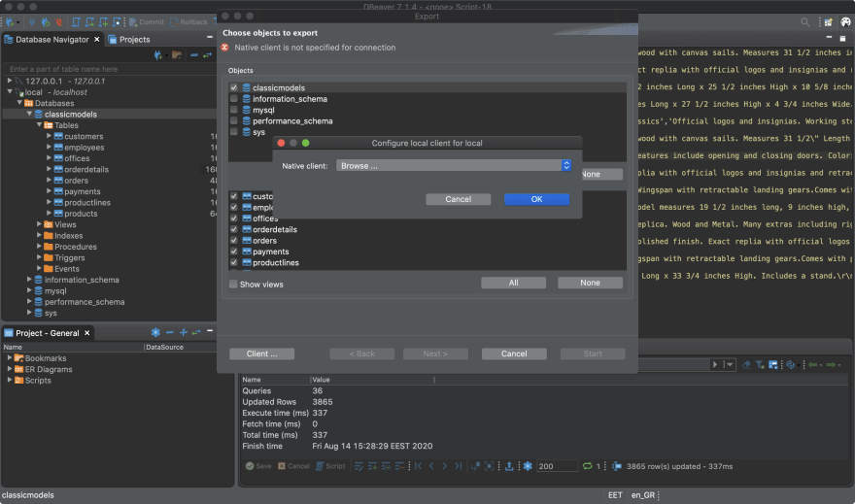Expand the Scripts folder in Project panel

10,380
